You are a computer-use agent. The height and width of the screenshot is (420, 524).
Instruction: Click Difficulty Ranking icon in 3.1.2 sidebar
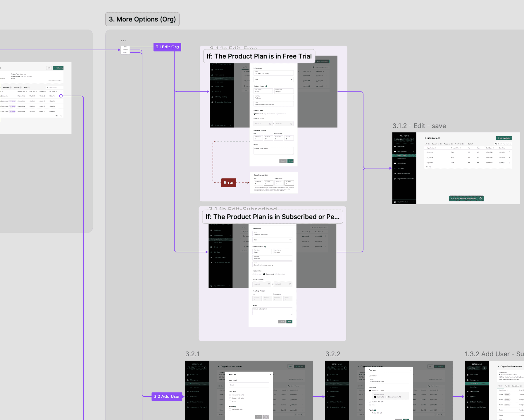pyautogui.click(x=395, y=173)
